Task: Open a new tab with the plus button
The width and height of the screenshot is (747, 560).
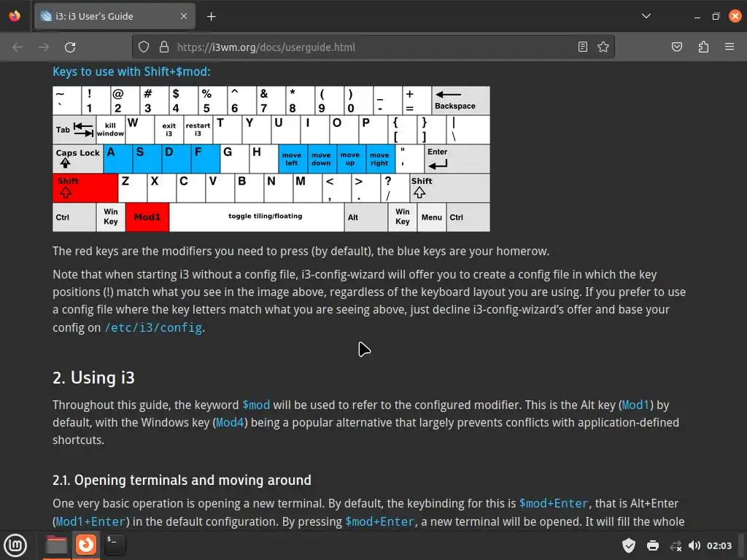Action: pos(212,17)
